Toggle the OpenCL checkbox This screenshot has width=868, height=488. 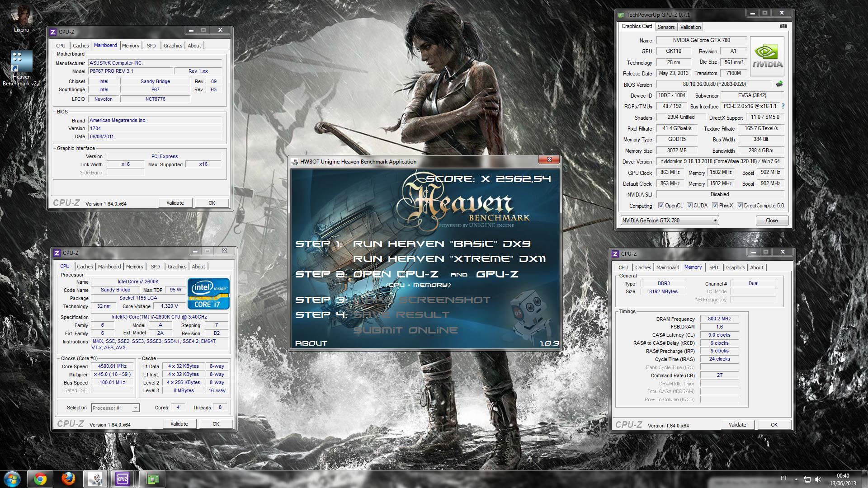[x=661, y=206]
